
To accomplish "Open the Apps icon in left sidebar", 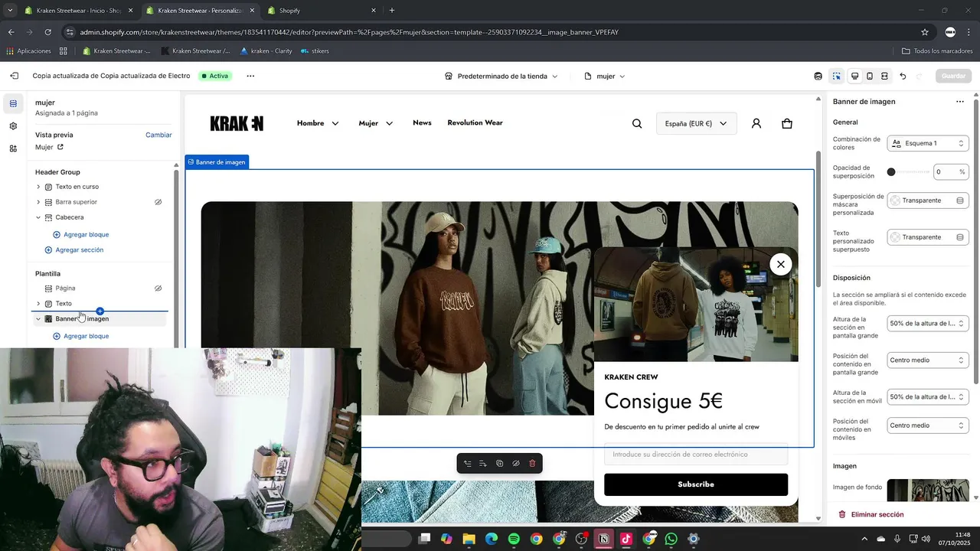I will pyautogui.click(x=13, y=148).
